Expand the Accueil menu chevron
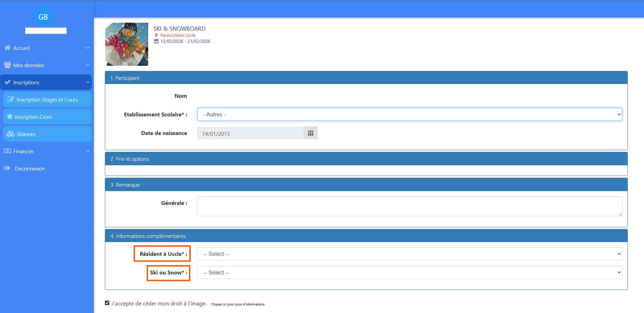 click(x=88, y=48)
